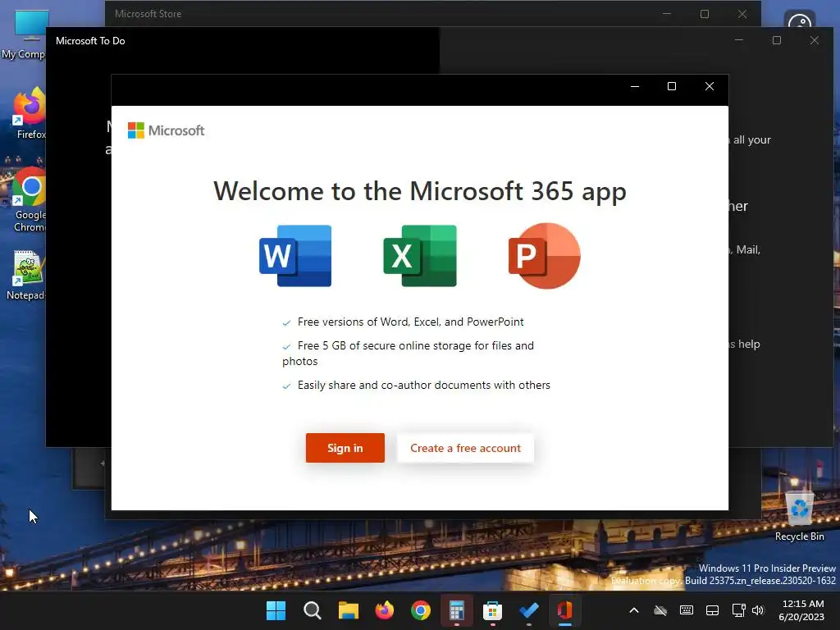Image resolution: width=840 pixels, height=630 pixels.
Task: Click the virtual touchpad tray icon
Action: coord(712,610)
